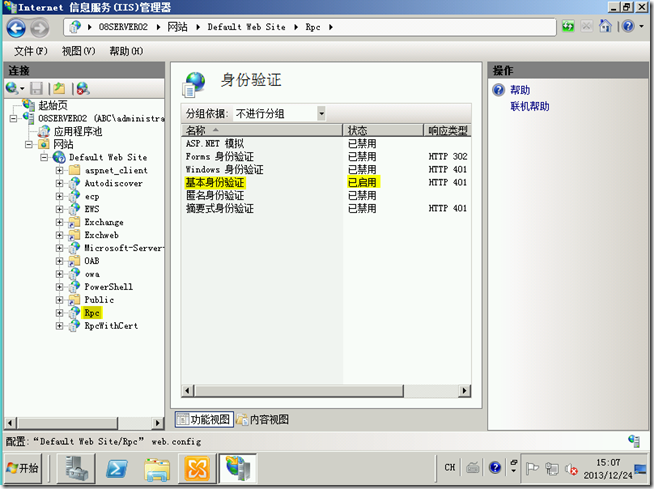Open the 联机帮助 link
The width and height of the screenshot is (654, 489).
click(x=530, y=106)
